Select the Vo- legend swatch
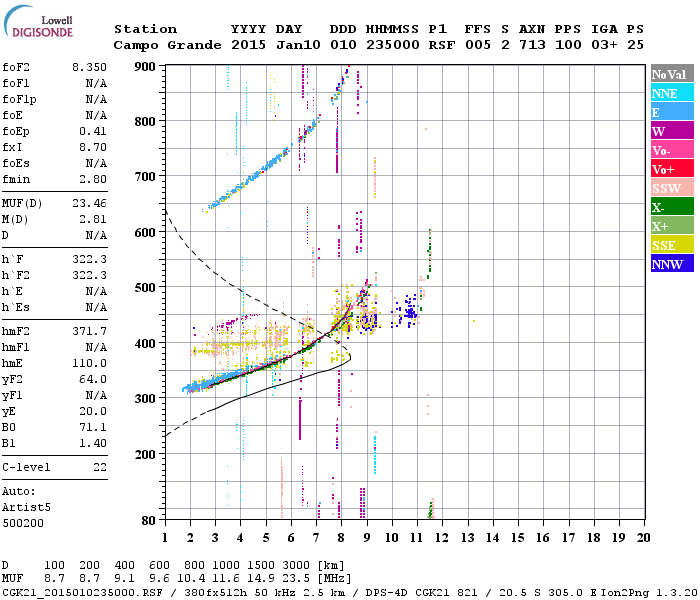The height and width of the screenshot is (600, 700). pos(672,150)
